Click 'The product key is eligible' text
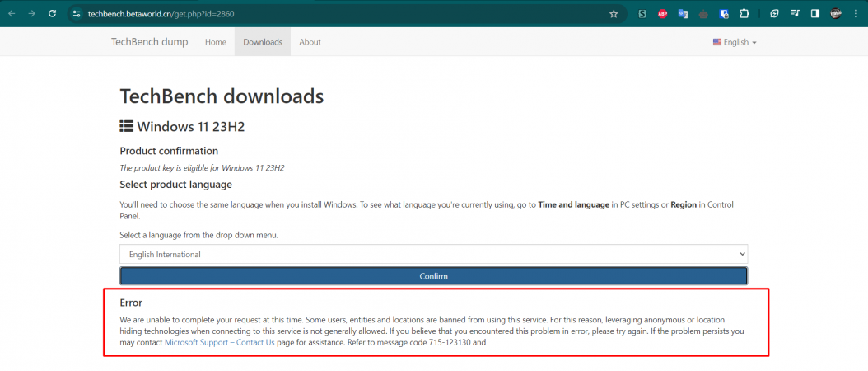This screenshot has height=371, width=868. click(202, 167)
